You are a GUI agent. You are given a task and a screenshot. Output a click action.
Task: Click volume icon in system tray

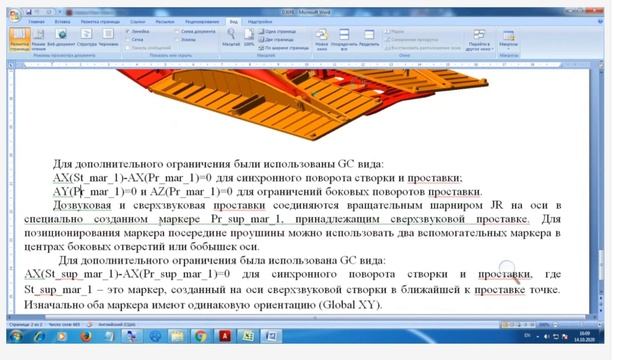point(547,337)
